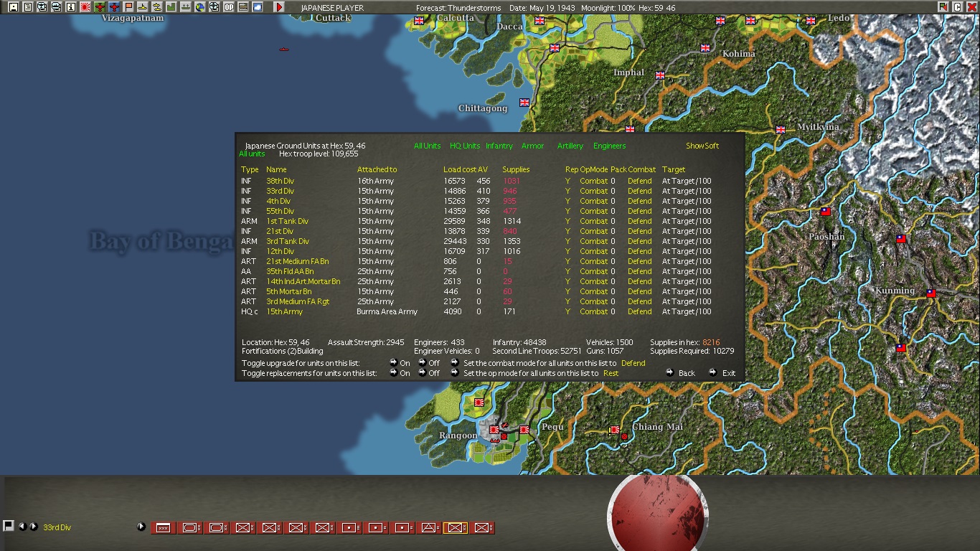Click the red X icon at top right
980x551 pixels.
971,7
